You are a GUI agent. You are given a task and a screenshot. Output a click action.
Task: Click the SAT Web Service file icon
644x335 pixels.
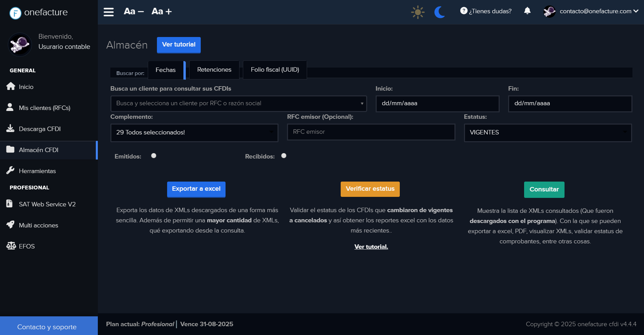point(10,204)
